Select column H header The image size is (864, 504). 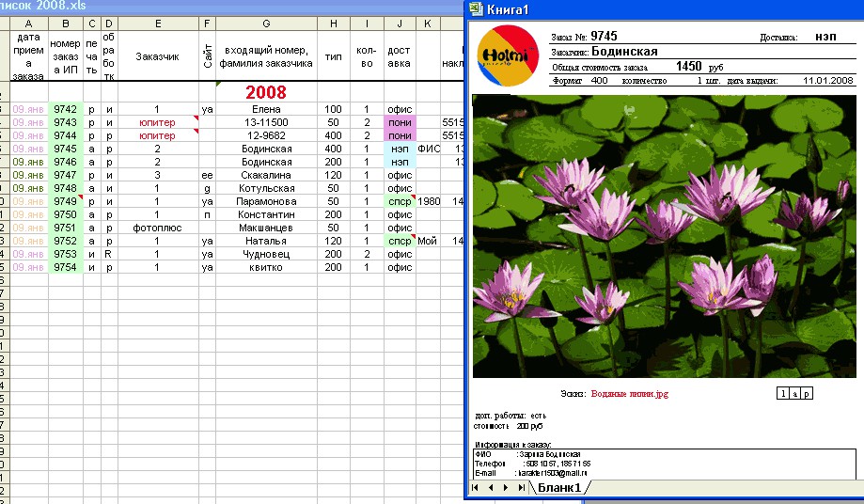pyautogui.click(x=334, y=24)
